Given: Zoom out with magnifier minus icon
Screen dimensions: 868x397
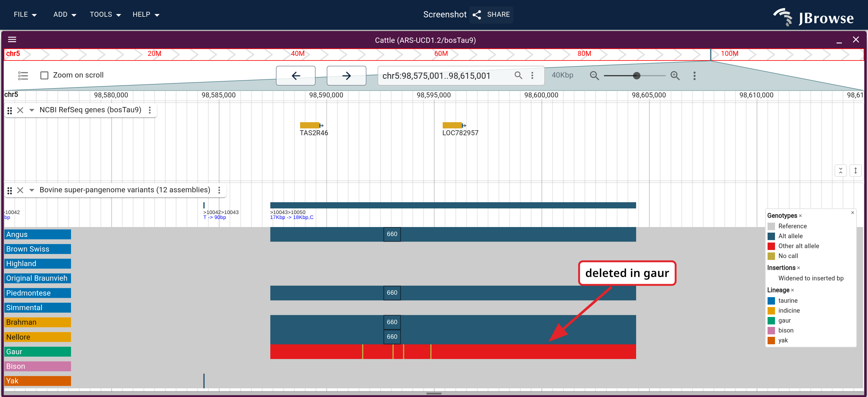Looking at the screenshot, I should click(x=594, y=75).
